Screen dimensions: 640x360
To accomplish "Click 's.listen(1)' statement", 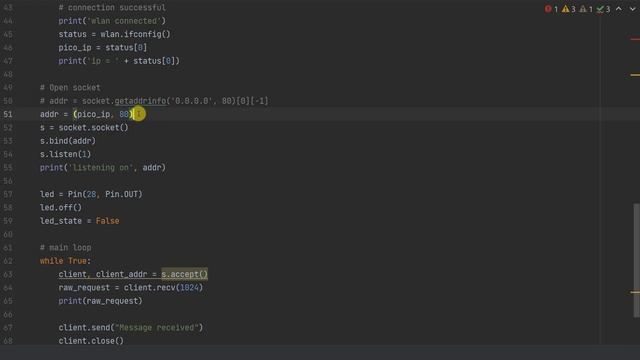I will pos(65,154).
